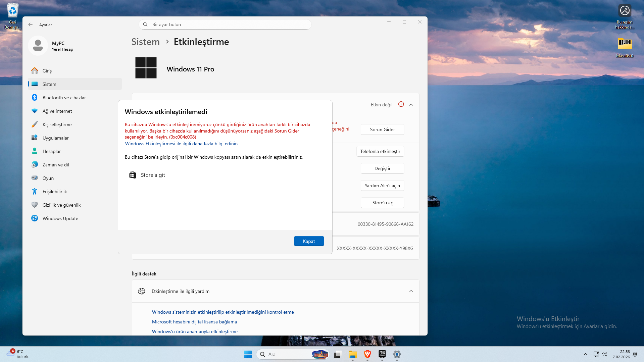Click the Uygulamalar apps icon
This screenshot has height=362, width=644.
(35, 138)
